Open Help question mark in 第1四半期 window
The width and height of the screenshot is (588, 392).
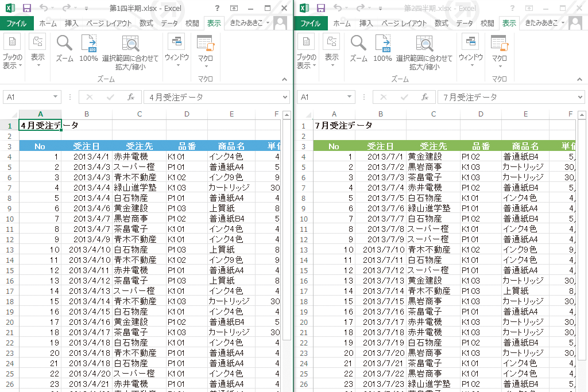[x=217, y=8]
